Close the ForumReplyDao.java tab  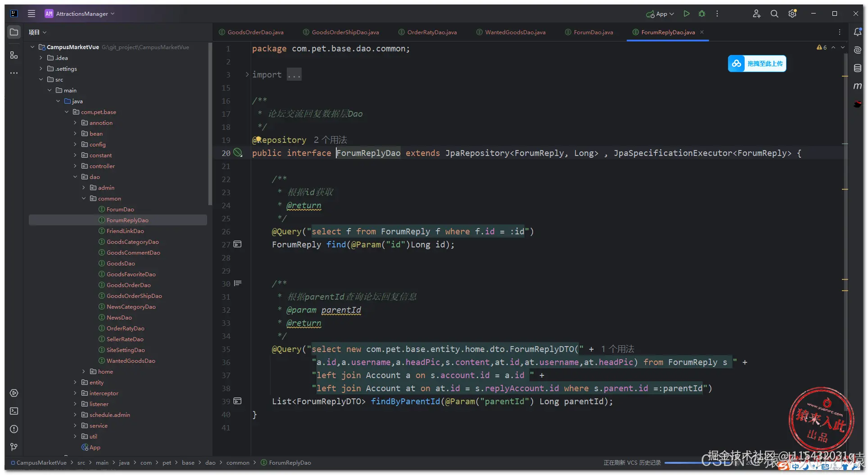(x=702, y=32)
